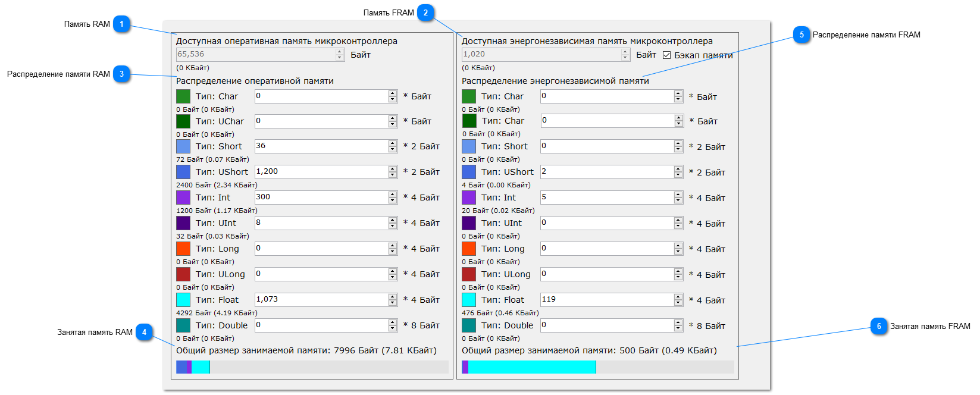
Task: Click the RAM UChar dark green swatch
Action: (x=183, y=121)
